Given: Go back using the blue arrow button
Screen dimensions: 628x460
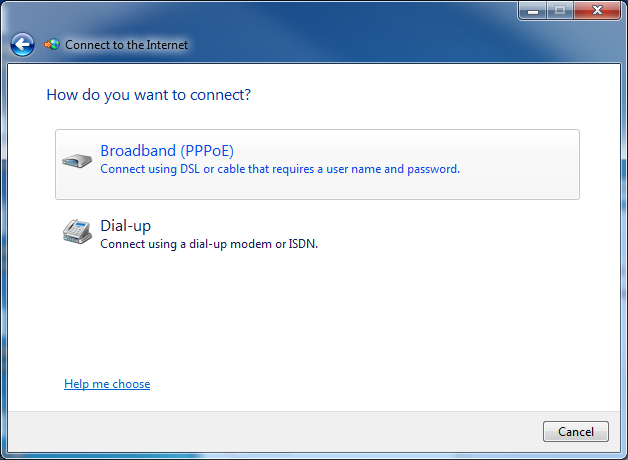Looking at the screenshot, I should (x=22, y=44).
